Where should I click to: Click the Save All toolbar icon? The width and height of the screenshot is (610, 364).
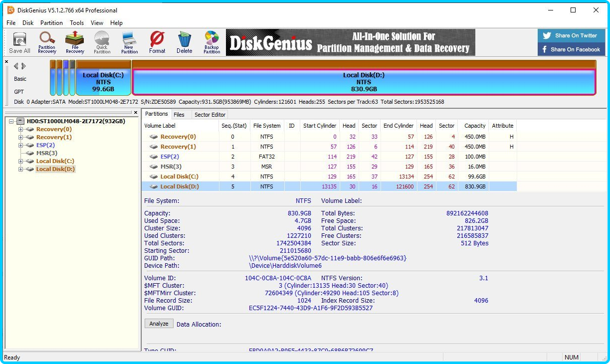19,43
